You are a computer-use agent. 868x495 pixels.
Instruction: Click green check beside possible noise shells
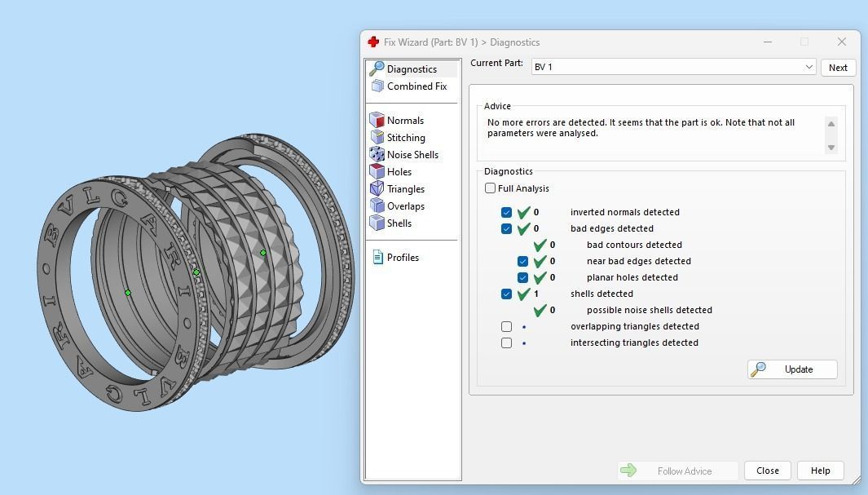(x=540, y=310)
